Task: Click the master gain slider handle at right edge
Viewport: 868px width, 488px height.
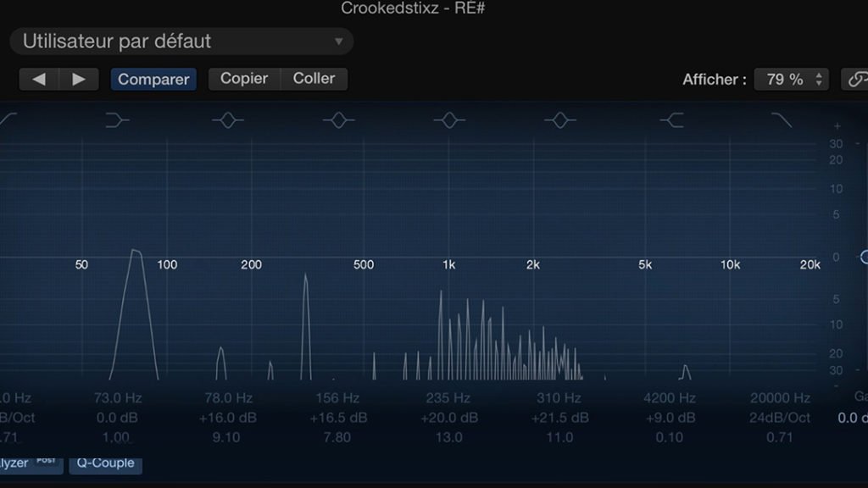Action: [x=864, y=257]
